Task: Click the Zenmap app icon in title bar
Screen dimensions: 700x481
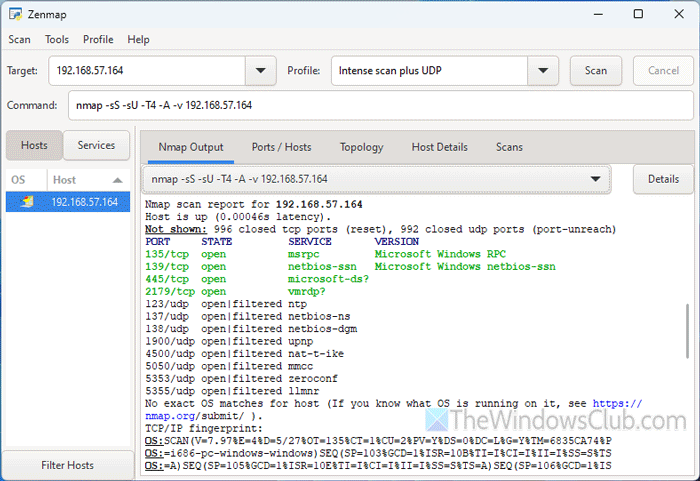Action: click(15, 14)
